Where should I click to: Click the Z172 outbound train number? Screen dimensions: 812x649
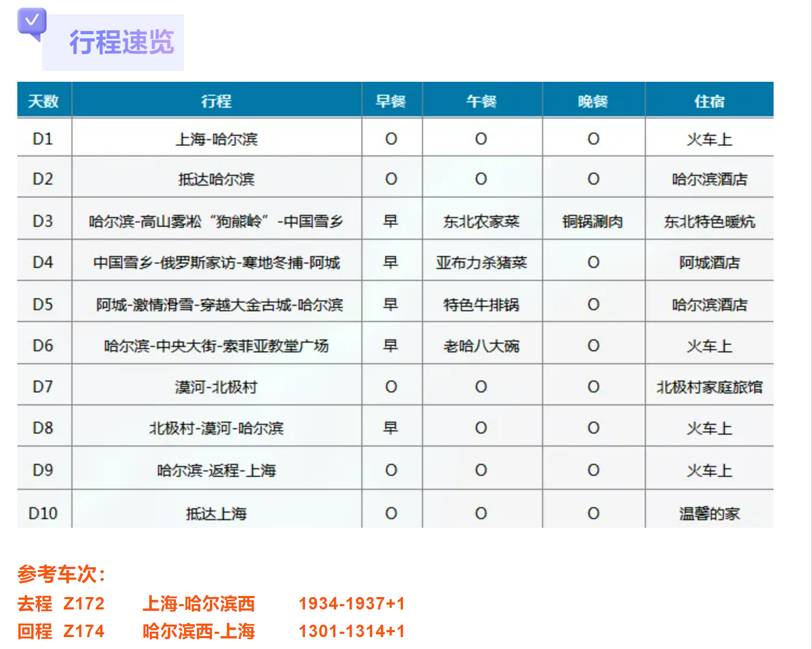click(x=84, y=604)
